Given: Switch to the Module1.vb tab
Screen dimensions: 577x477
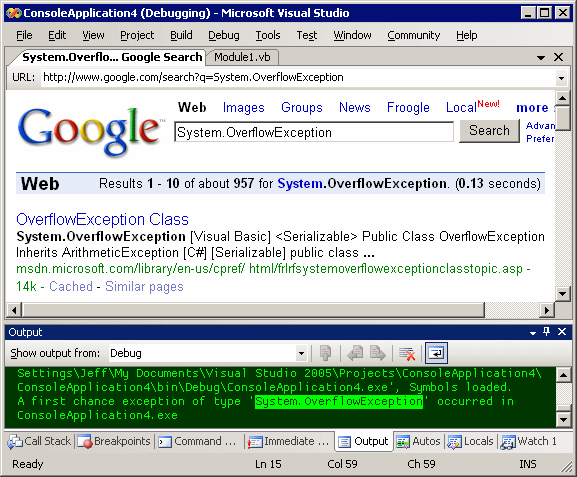Looking at the screenshot, I should (242, 57).
